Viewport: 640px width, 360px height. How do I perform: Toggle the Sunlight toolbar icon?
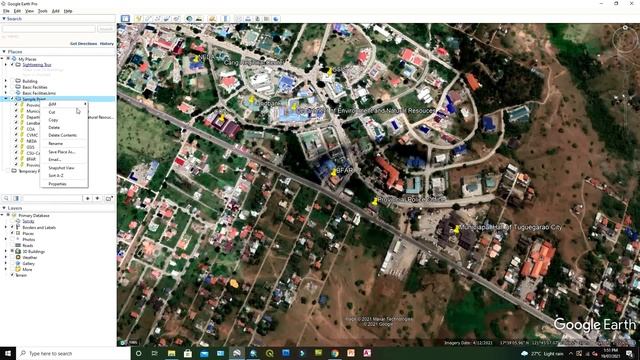199,19
